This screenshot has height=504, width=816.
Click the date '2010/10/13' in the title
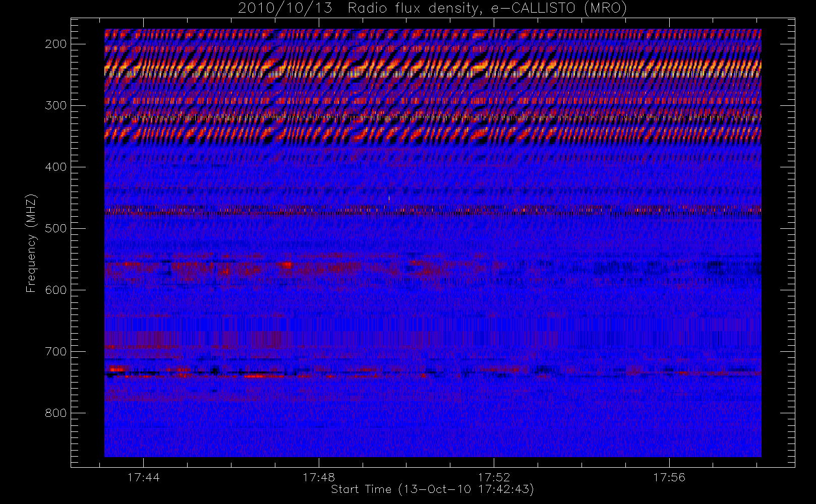tap(285, 8)
